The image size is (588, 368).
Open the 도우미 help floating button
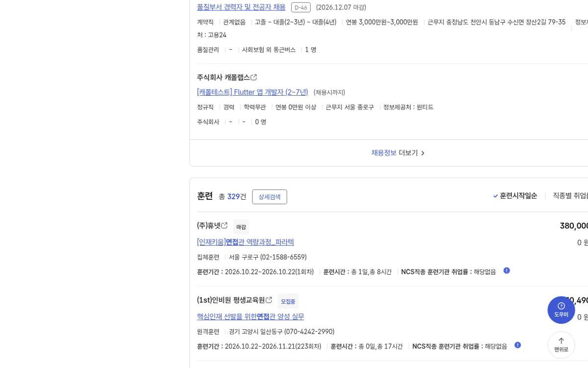coord(561,310)
